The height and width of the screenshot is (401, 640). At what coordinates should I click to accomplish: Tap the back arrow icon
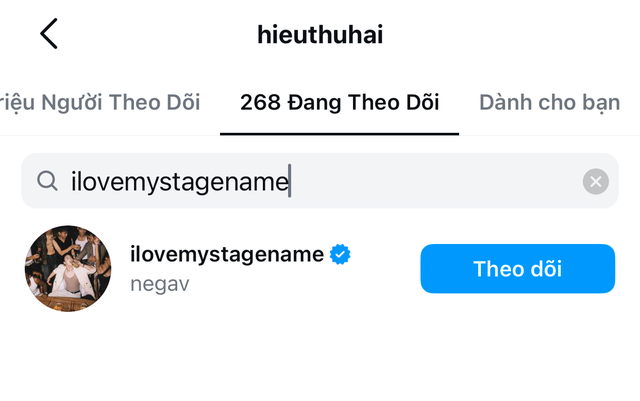click(x=48, y=34)
